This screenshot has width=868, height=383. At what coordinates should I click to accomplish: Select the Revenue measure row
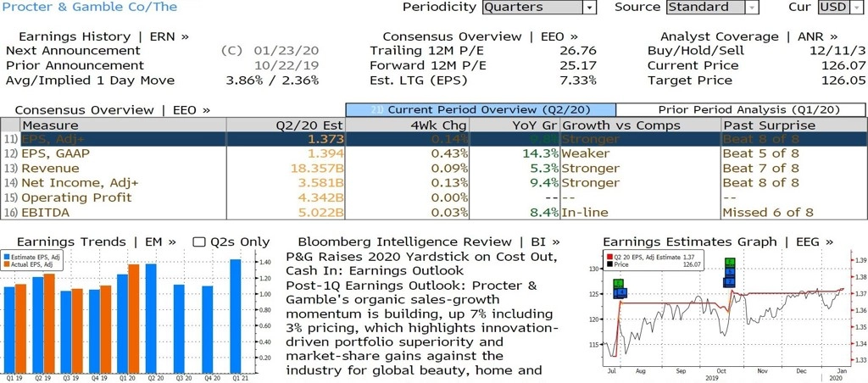pos(433,169)
